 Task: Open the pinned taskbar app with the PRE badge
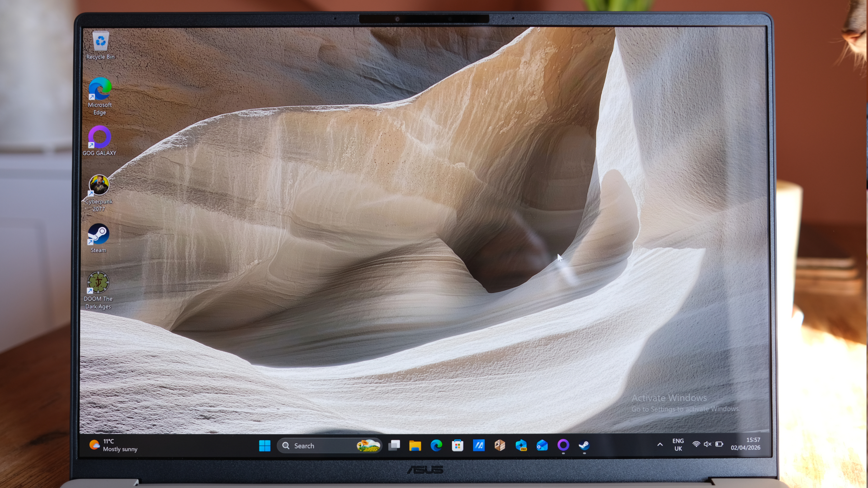(521, 446)
